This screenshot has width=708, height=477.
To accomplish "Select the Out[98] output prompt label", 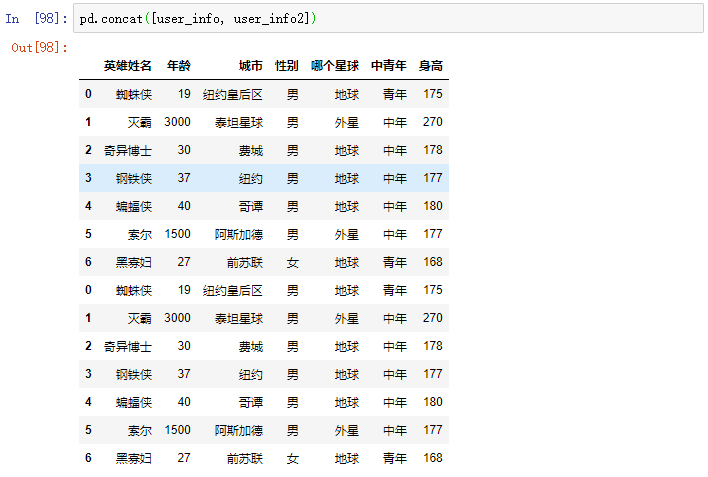I will (39, 47).
